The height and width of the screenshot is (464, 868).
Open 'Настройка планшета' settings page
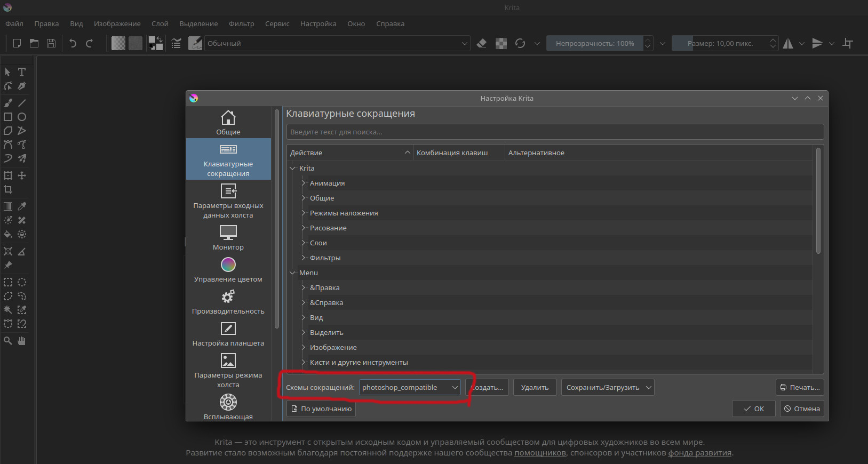click(x=228, y=334)
